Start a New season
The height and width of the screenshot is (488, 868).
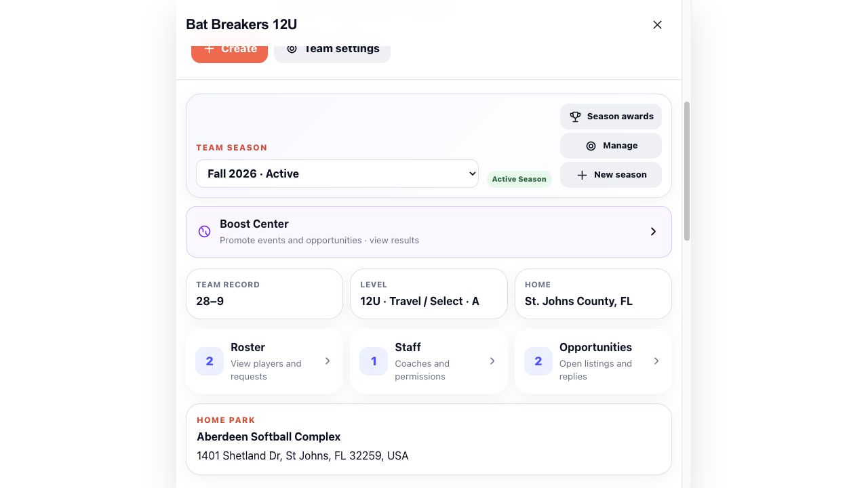[x=611, y=175]
